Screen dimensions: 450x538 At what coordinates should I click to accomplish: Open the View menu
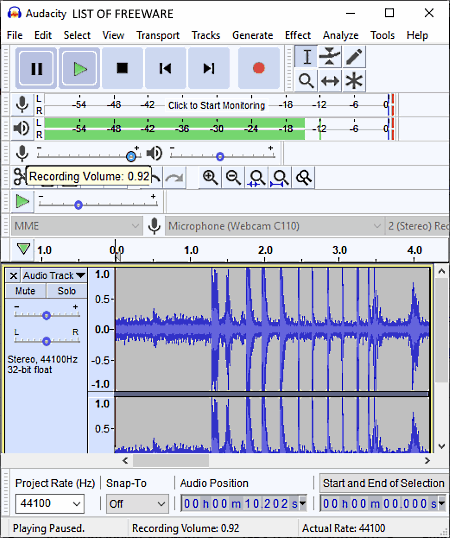(113, 35)
